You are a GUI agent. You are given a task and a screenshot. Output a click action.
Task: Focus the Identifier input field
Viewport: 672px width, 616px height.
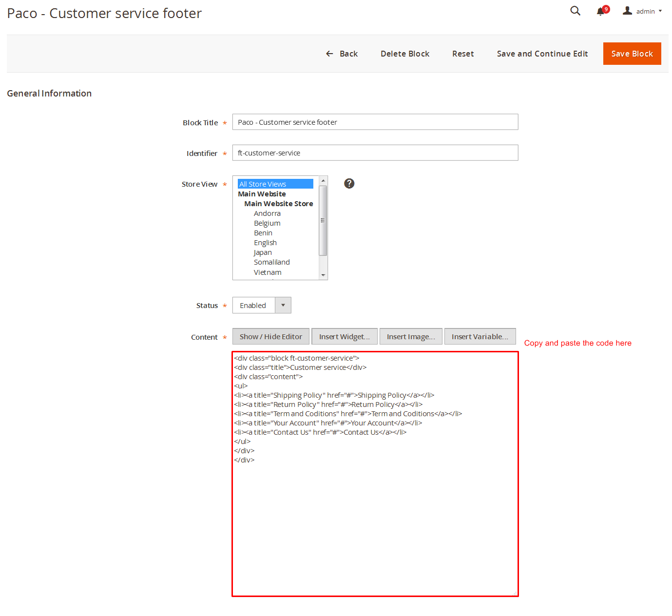coord(375,153)
